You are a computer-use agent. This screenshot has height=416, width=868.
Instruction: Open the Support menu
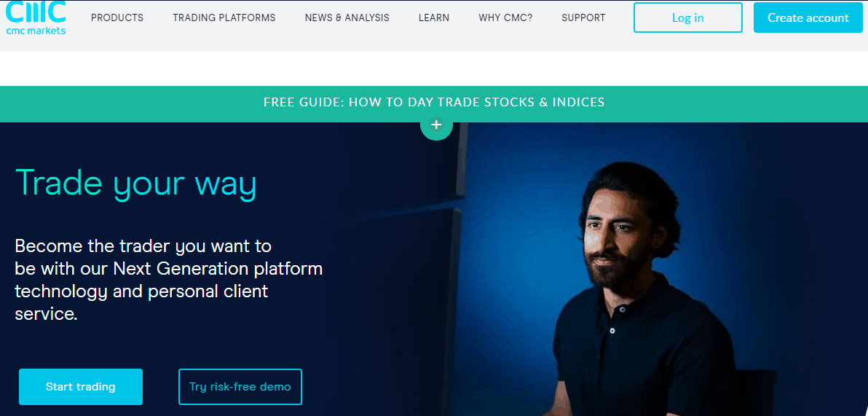tap(583, 17)
